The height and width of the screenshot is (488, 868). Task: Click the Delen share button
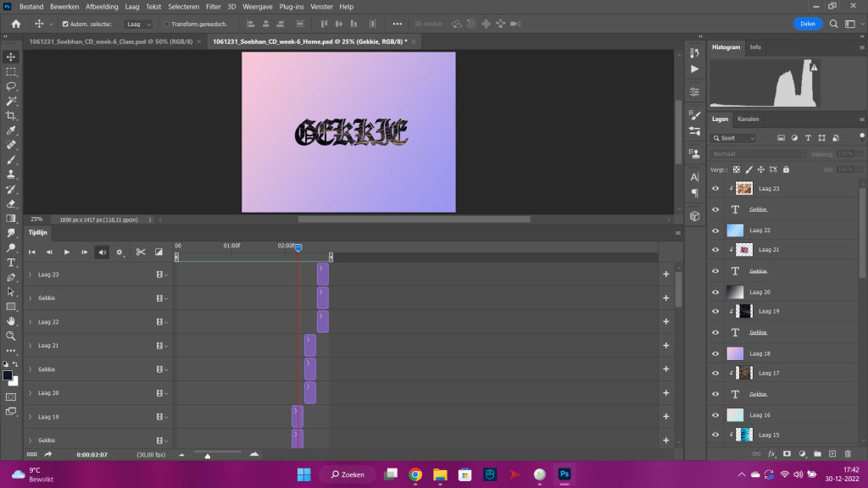point(808,24)
